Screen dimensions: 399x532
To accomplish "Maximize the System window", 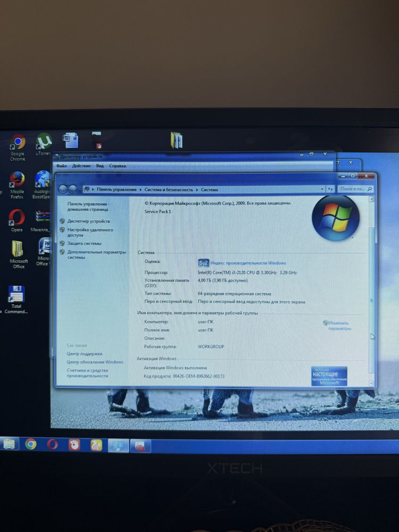I will (x=353, y=176).
